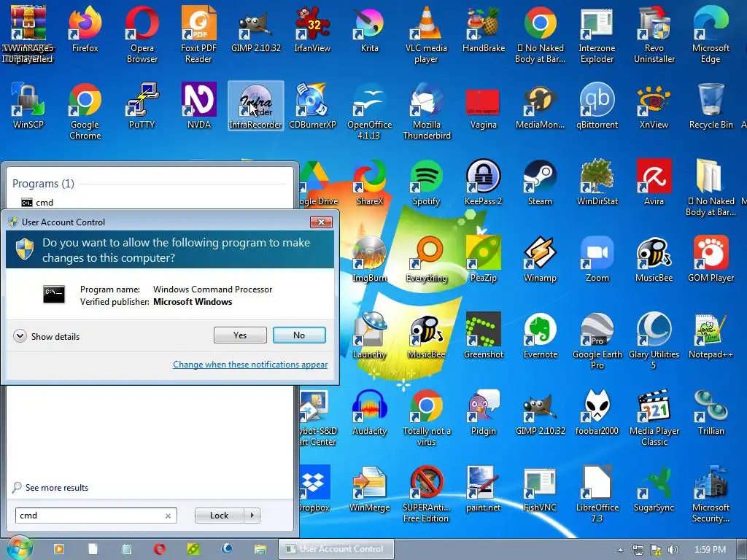Open Foxit PDF Reader shortcut
Image resolution: width=747 pixels, height=560 pixels.
pos(198,34)
